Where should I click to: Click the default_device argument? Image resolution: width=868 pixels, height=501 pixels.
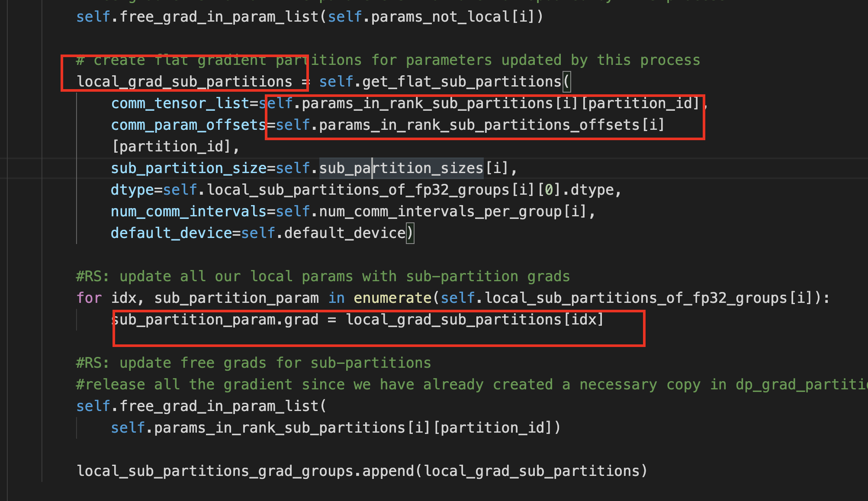173,232
